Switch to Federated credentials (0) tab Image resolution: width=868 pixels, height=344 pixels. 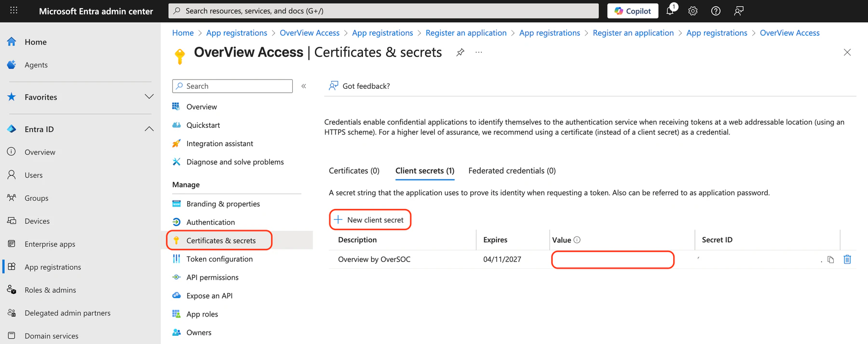(x=512, y=171)
